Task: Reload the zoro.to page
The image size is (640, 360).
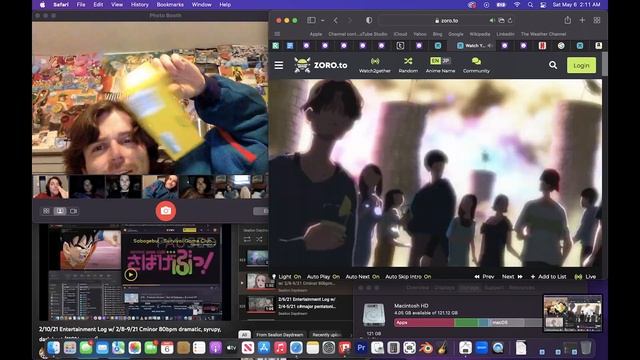Action: click(x=510, y=20)
